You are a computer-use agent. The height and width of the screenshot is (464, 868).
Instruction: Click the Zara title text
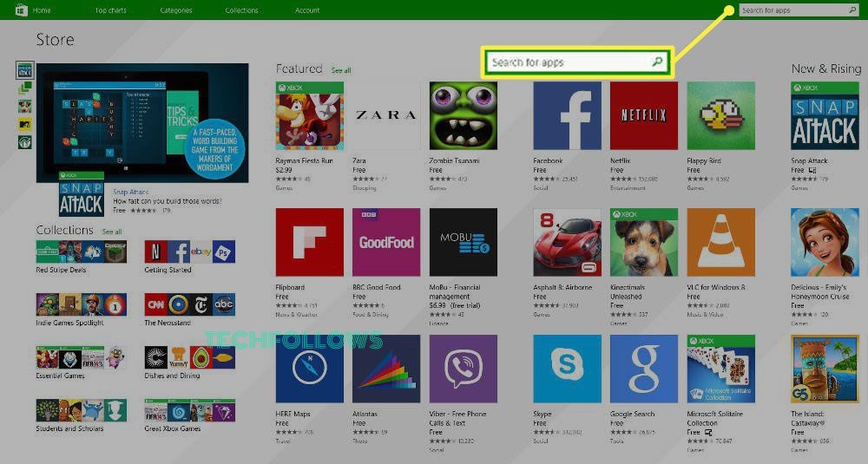click(x=359, y=160)
